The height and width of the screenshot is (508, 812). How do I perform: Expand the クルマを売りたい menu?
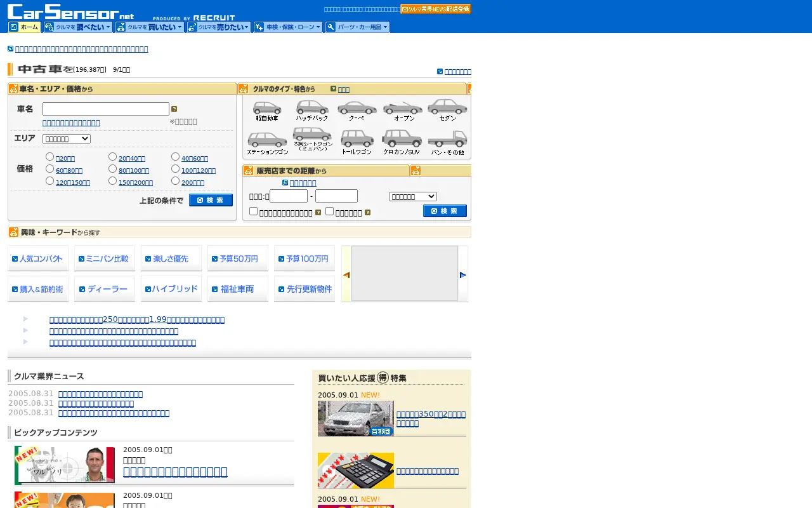(x=218, y=27)
